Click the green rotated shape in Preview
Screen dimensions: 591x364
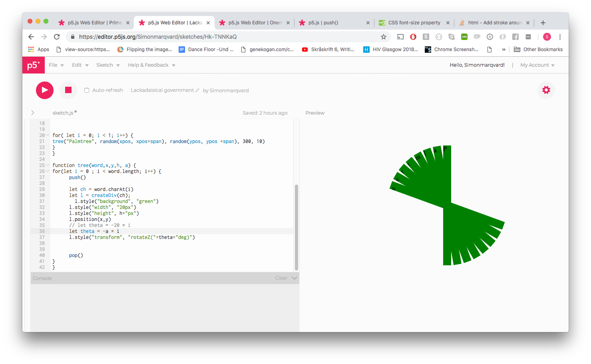447,205
